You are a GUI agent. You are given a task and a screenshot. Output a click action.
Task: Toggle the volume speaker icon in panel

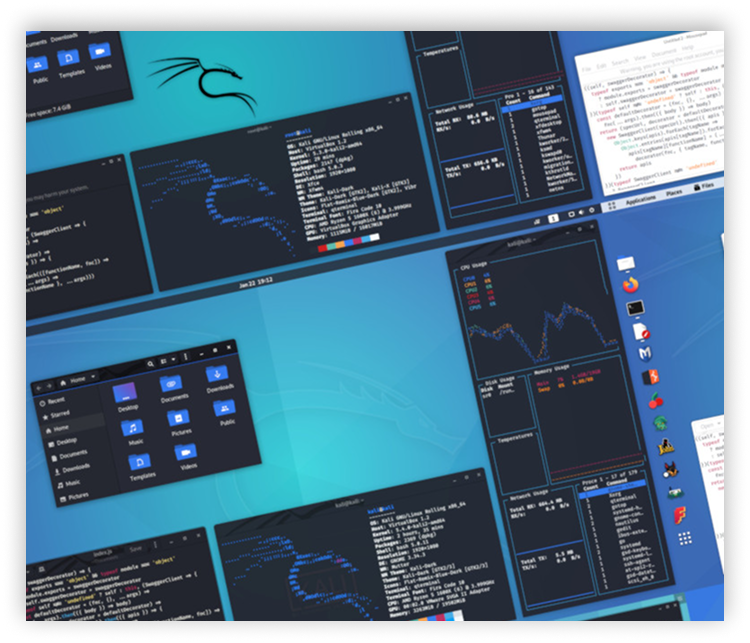coord(581,212)
